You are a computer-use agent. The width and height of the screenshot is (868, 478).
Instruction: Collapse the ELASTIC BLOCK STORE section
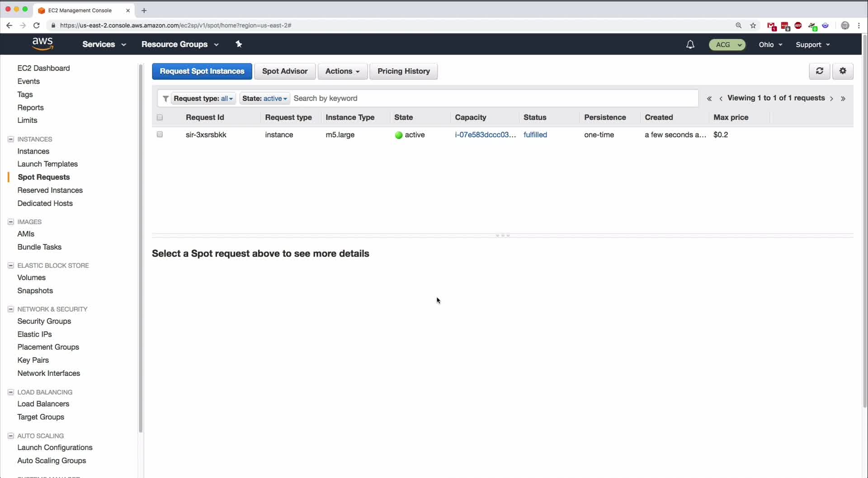click(11, 266)
